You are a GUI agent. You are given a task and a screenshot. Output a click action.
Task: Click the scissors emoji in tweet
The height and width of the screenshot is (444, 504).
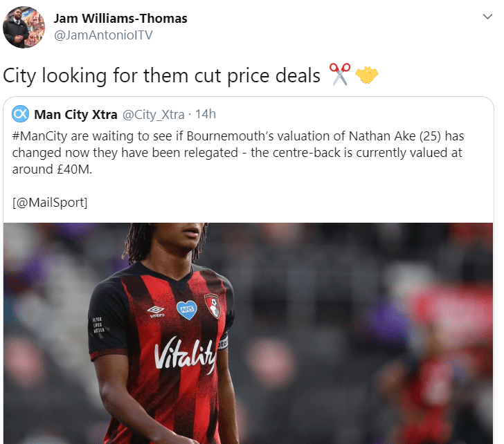pos(340,75)
